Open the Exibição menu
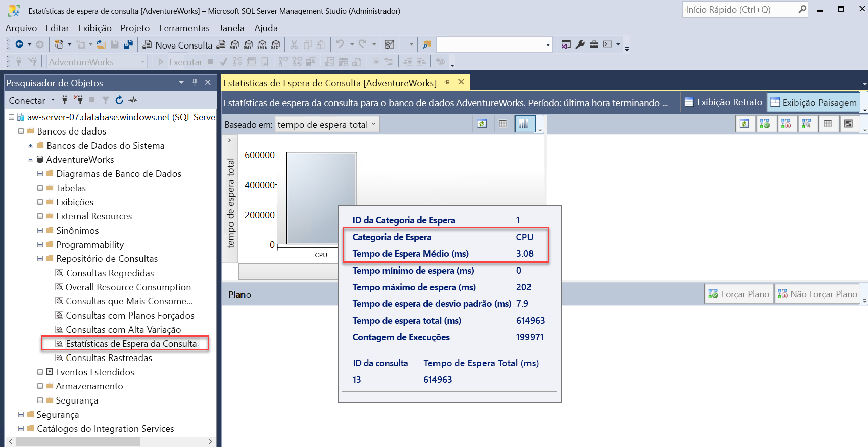 click(x=95, y=28)
